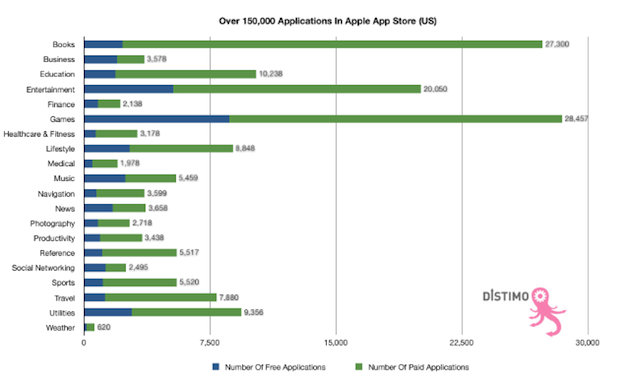Screen dimensions: 630x382
Task: Select the Number Of Paid Applications legend label
Action: [419, 367]
